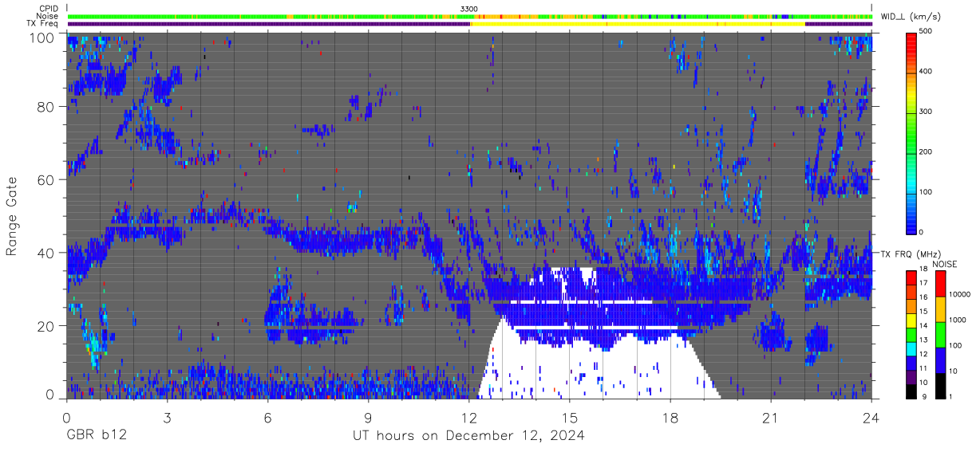The width and height of the screenshot is (980, 452).
Task: Click the 1000 noise legend label
Action: 958,320
